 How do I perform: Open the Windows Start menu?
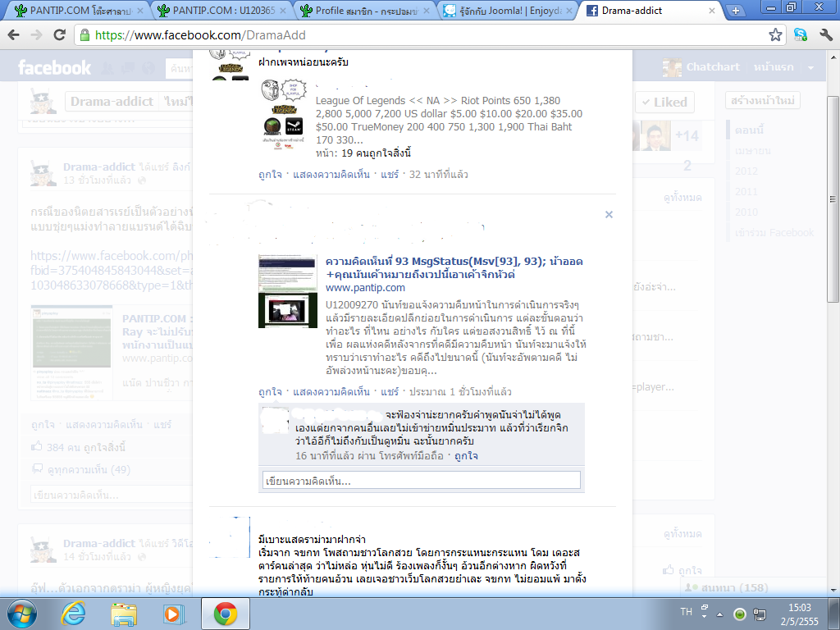pos(21,614)
